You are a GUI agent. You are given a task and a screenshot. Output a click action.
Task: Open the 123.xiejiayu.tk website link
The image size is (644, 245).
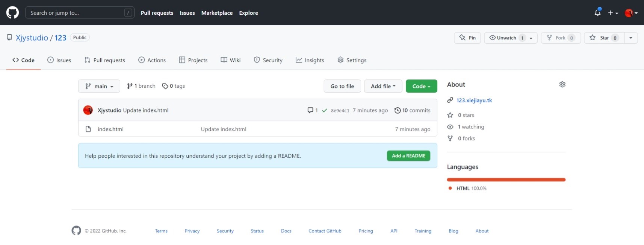474,100
